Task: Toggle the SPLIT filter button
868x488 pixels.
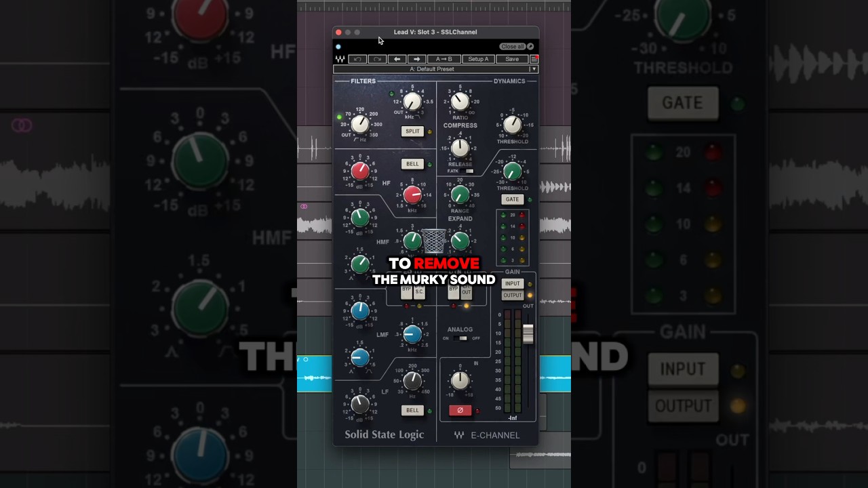Action: point(412,131)
